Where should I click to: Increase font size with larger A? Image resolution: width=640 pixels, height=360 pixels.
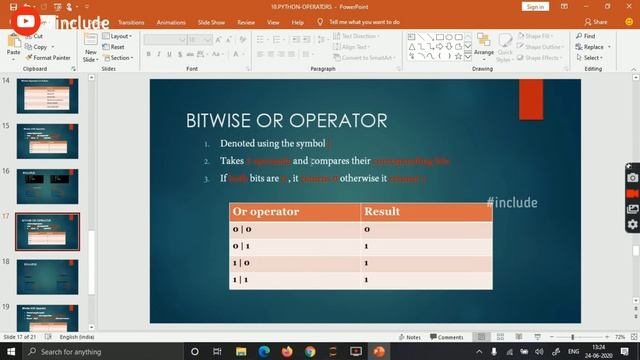(218, 40)
